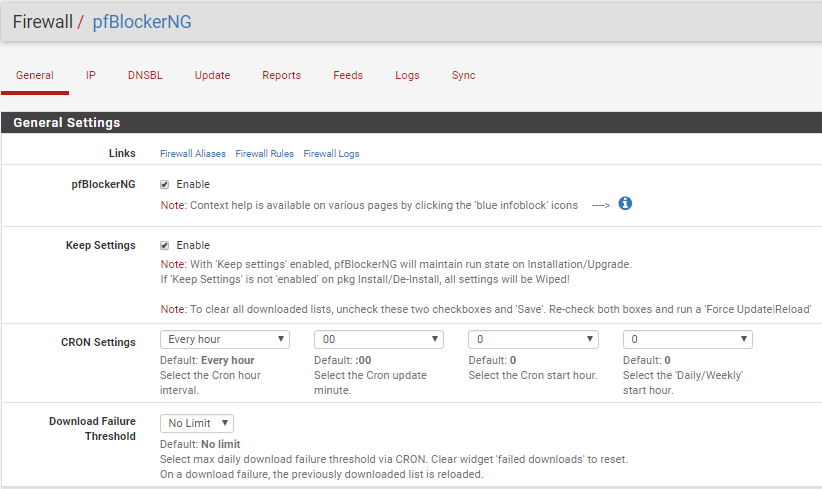Open the Cron start hour dropdown
Viewport: 822px width, 489px height.
pyautogui.click(x=533, y=339)
